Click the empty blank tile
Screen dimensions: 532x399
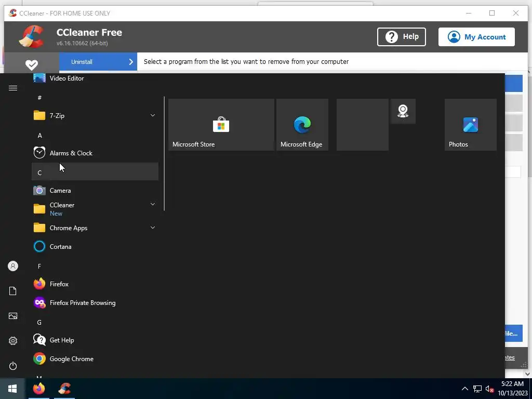[x=362, y=125]
